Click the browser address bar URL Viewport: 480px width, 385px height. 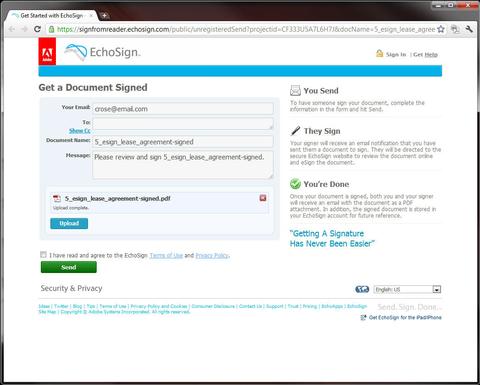(246, 29)
